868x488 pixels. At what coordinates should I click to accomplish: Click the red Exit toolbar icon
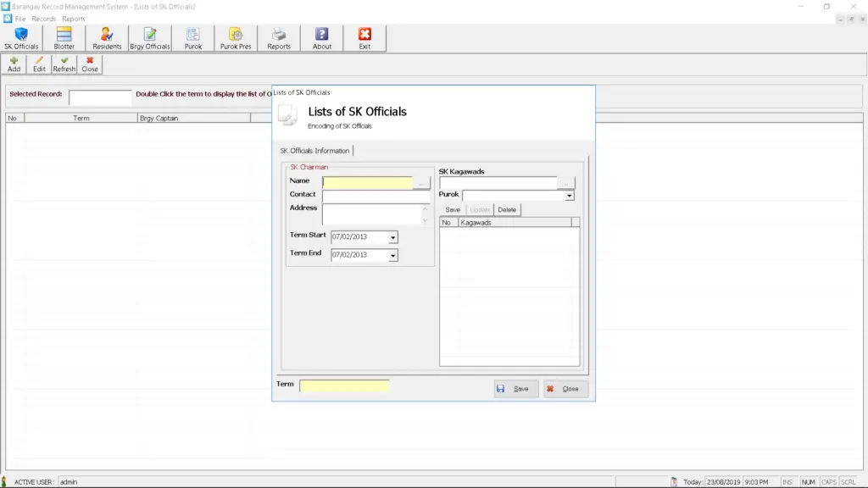click(x=364, y=38)
